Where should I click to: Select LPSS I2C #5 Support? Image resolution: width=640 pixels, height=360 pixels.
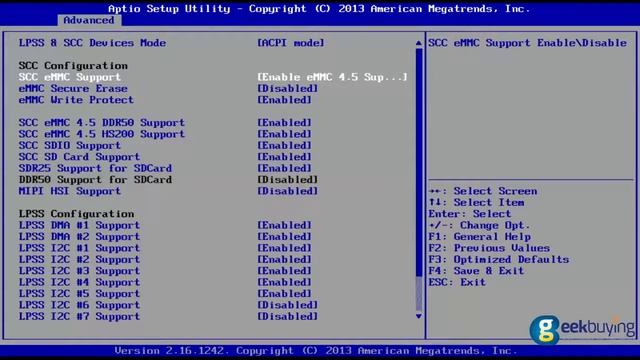point(79,294)
